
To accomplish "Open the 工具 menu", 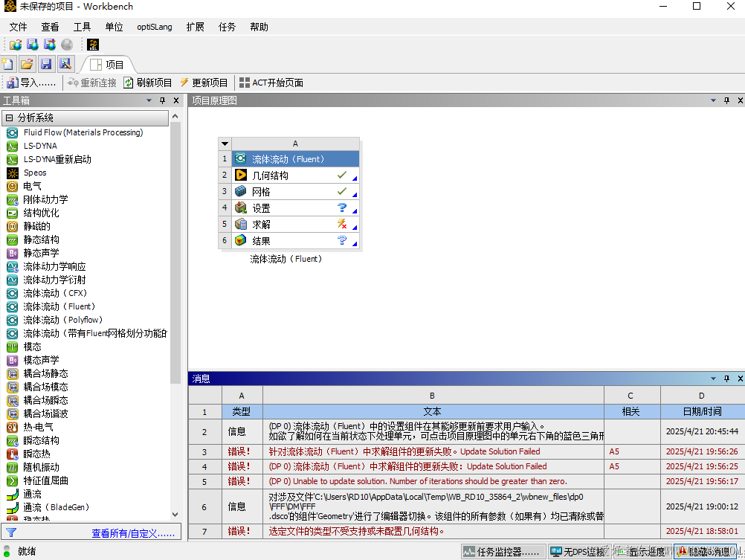I will [82, 27].
